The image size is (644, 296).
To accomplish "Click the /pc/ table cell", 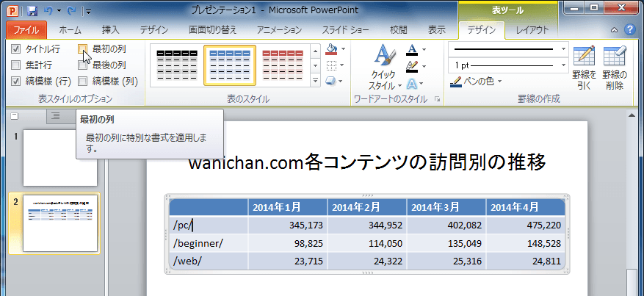I will pos(209,225).
